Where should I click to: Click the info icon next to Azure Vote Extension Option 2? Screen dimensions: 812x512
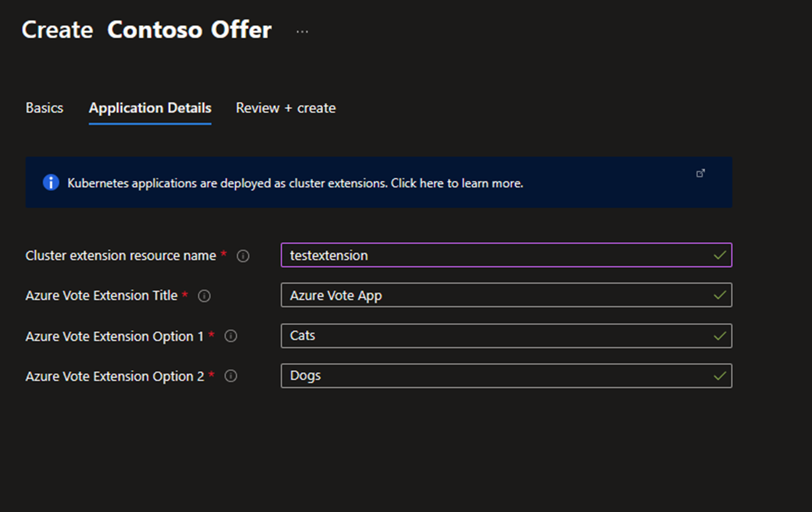tap(231, 375)
